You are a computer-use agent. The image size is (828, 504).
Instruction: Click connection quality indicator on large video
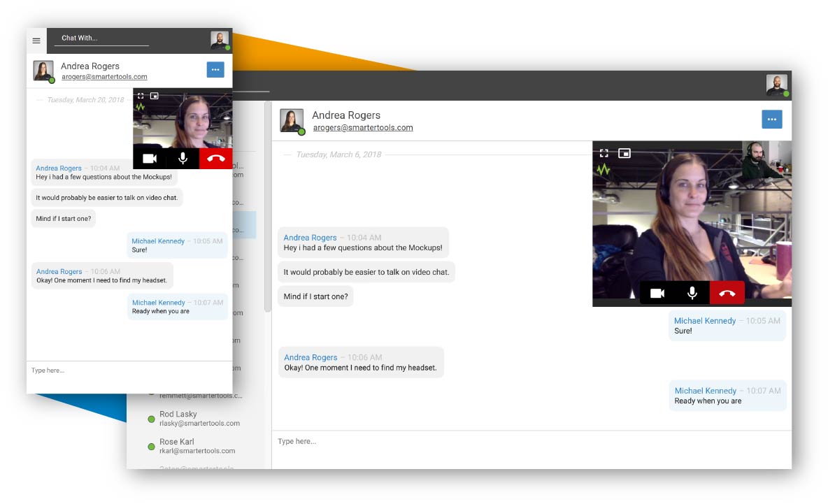pos(604,170)
